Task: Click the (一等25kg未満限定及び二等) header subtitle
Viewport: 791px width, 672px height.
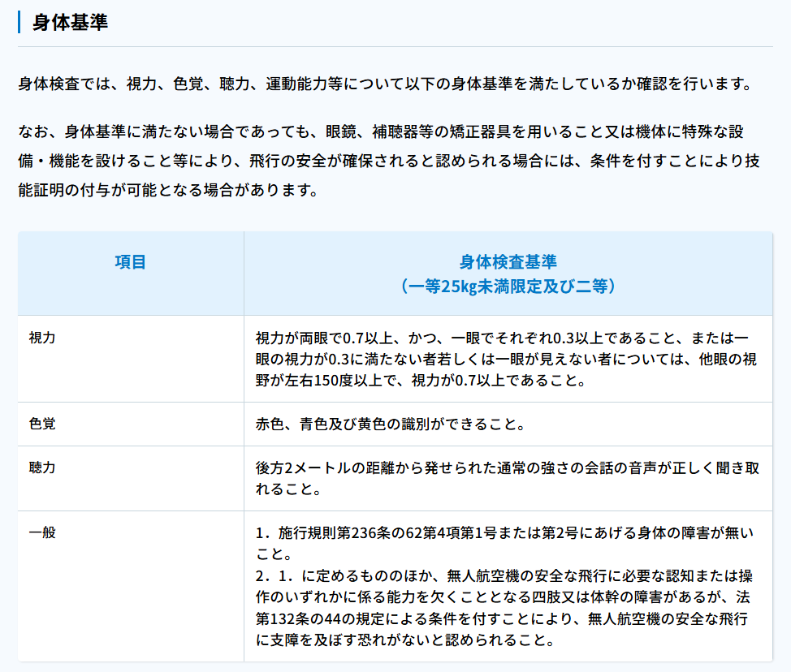Action: 508,286
